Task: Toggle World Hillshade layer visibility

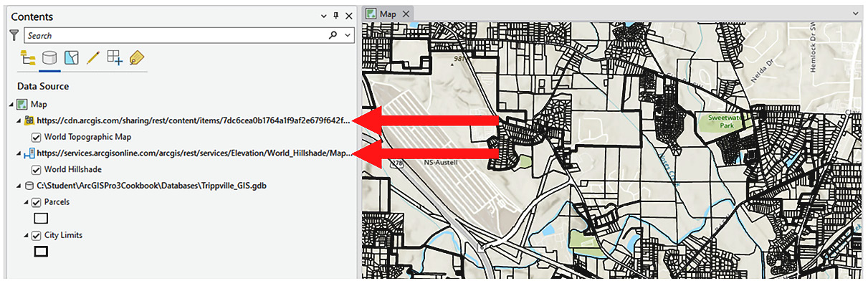Action: (x=37, y=170)
